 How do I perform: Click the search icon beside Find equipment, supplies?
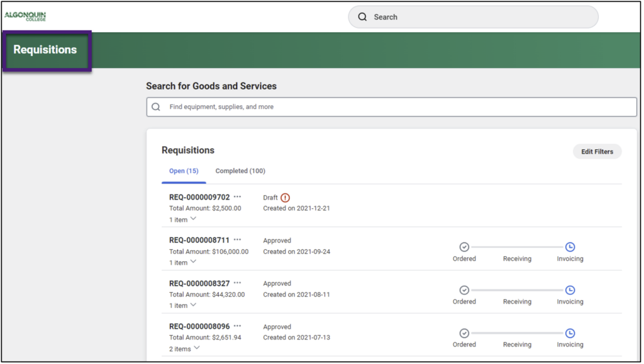(155, 106)
